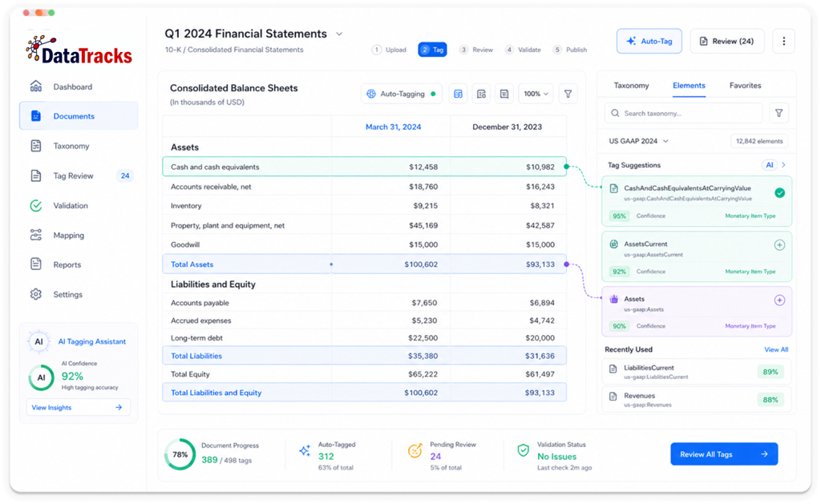The width and height of the screenshot is (821, 504).
Task: Select the Assets tag suggestion card
Action: click(x=697, y=312)
